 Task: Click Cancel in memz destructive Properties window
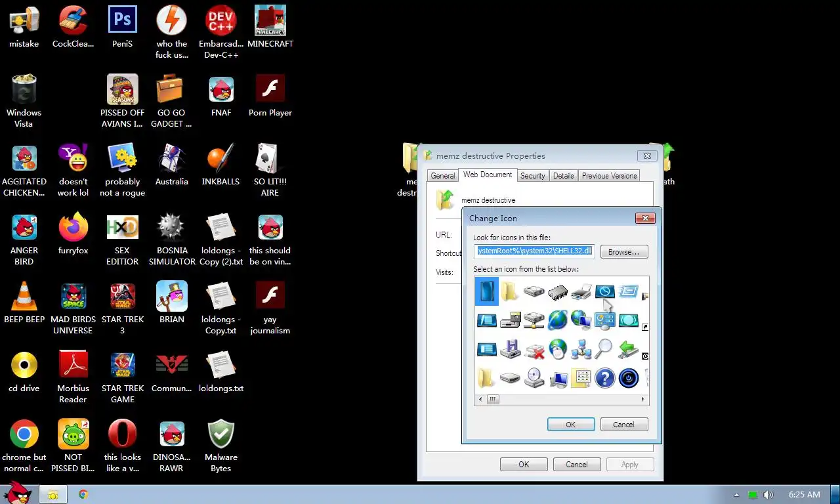tap(577, 465)
